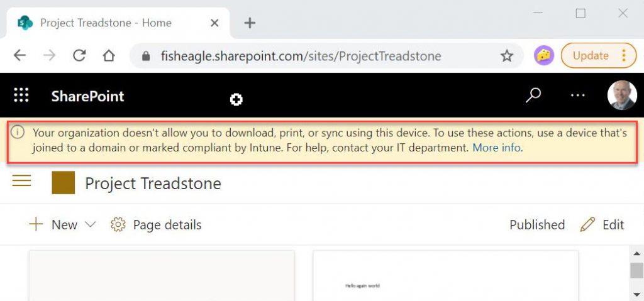Open Page details gear option
The height and width of the screenshot is (301, 644).
click(x=156, y=224)
